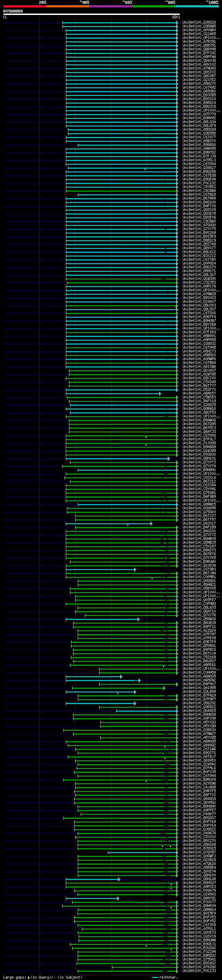
Task: Select the UniRef100_A7P779 label
Action: (x=199, y=114)
